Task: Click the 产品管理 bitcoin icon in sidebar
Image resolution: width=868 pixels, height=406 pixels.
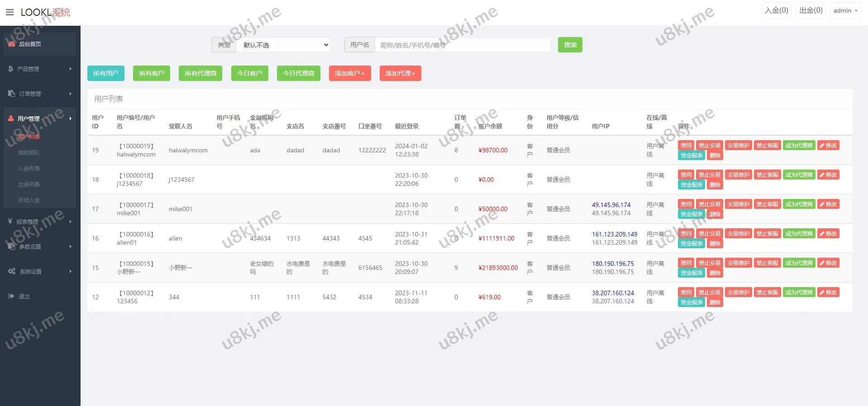Action: [x=11, y=69]
